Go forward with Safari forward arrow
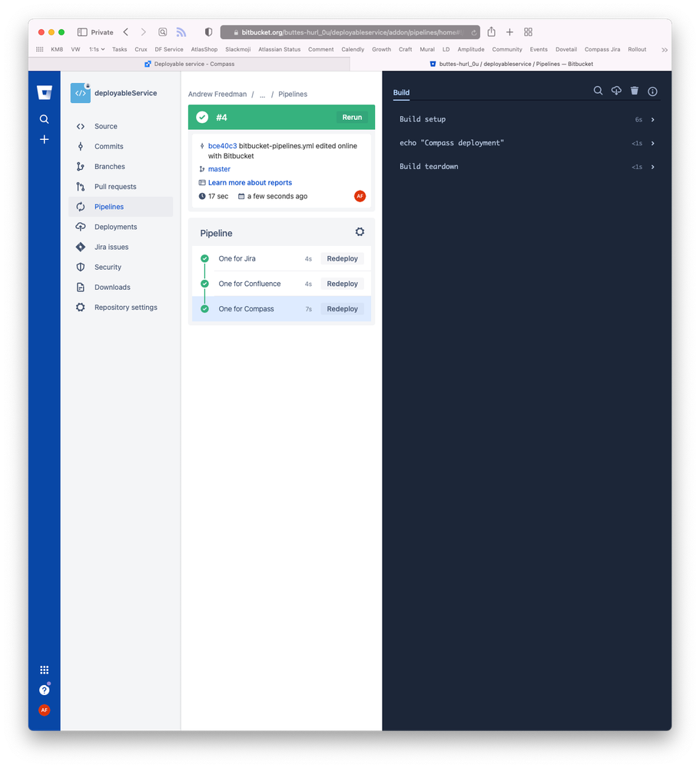This screenshot has height=768, width=700. [144, 32]
